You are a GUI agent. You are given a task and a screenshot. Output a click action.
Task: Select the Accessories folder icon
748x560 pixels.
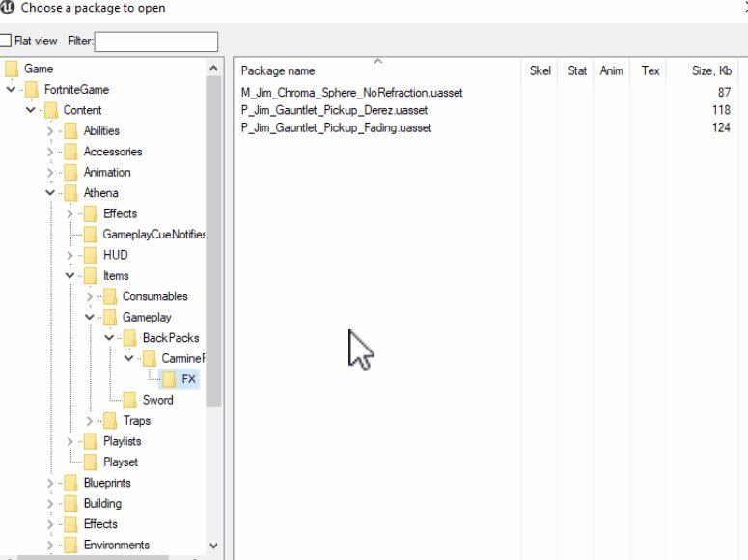(x=70, y=152)
